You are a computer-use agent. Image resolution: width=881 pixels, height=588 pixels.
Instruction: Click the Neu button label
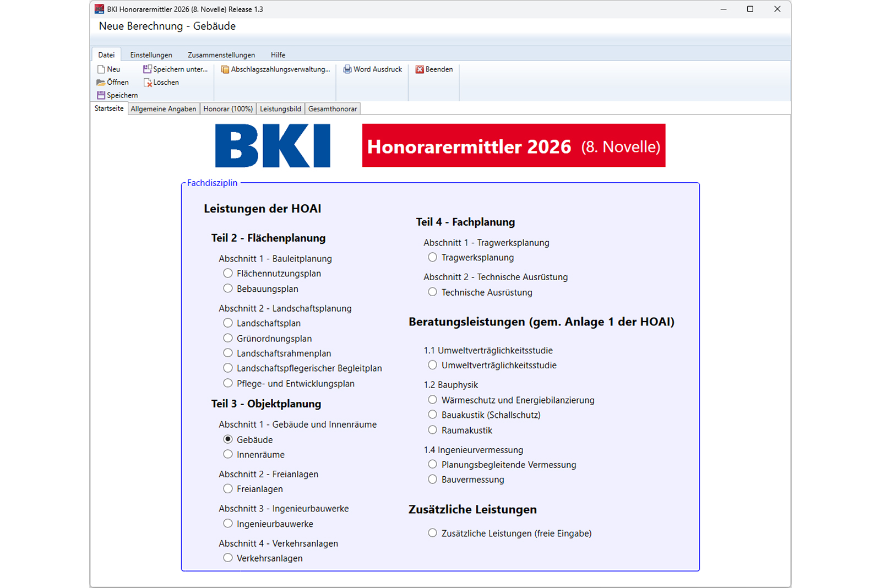[113, 69]
